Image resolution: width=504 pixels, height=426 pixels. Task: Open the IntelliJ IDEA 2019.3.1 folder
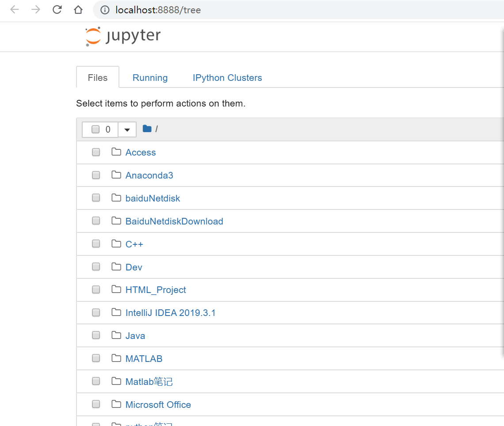(x=171, y=312)
